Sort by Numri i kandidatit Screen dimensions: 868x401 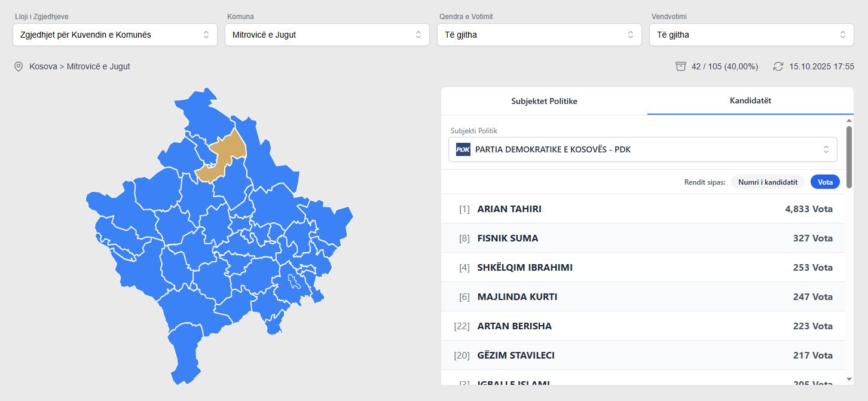point(768,182)
